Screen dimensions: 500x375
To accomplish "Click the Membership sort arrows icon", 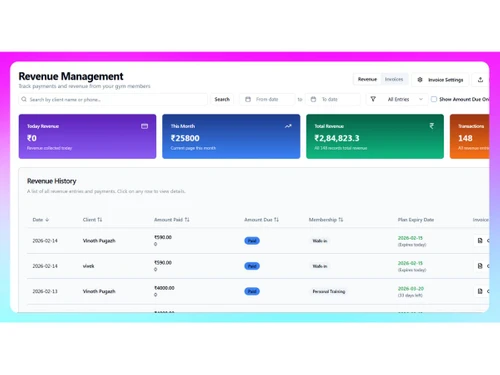I will click(x=341, y=220).
